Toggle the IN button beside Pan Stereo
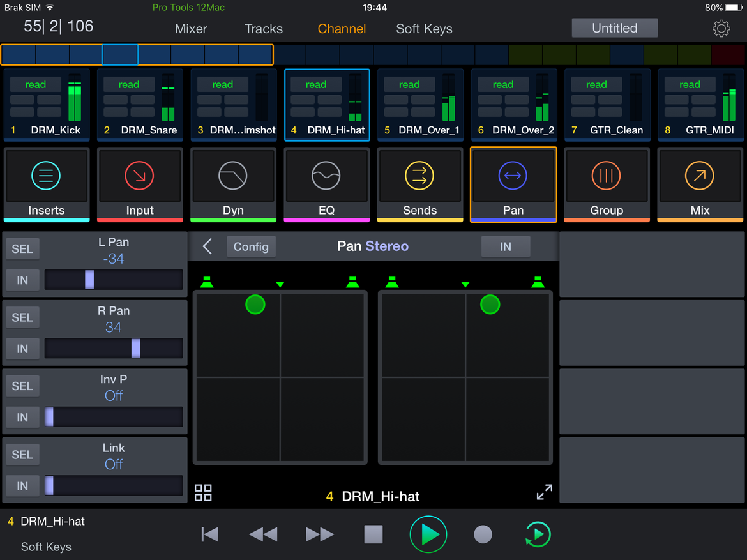The image size is (747, 560). [506, 246]
